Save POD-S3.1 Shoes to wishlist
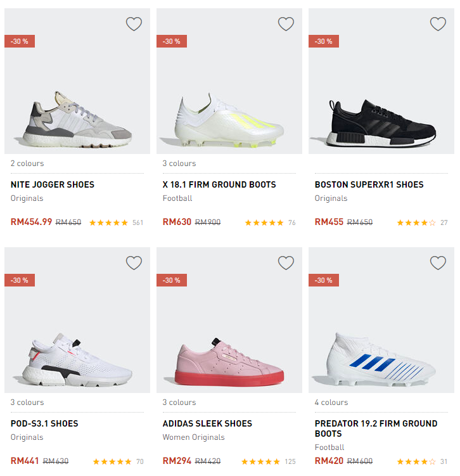This screenshot has width=460, height=476. tap(134, 263)
